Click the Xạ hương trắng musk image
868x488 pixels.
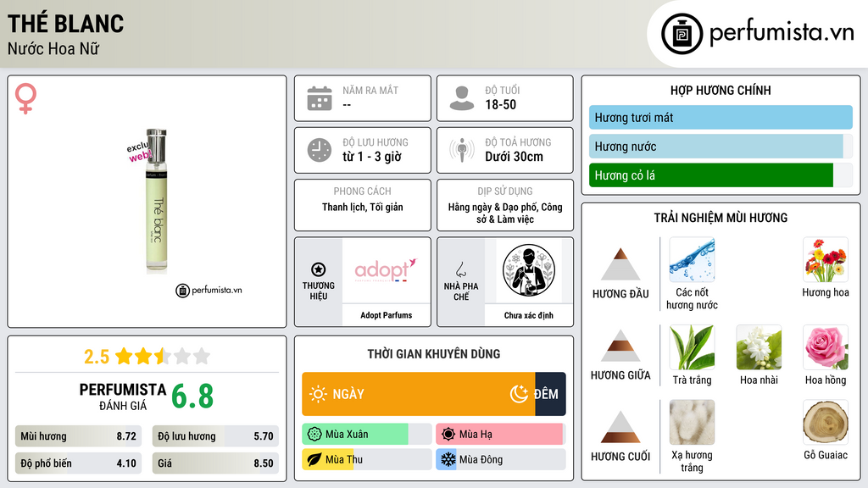(x=692, y=422)
